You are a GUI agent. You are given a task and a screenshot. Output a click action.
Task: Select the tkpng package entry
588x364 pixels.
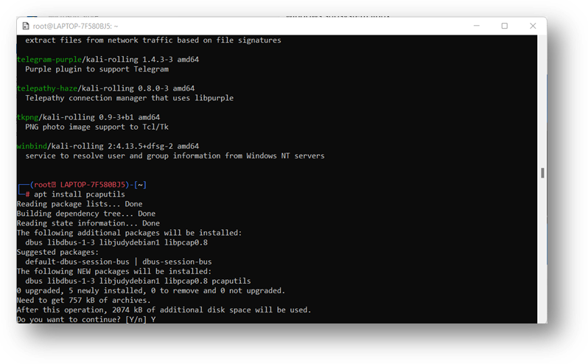[27, 117]
